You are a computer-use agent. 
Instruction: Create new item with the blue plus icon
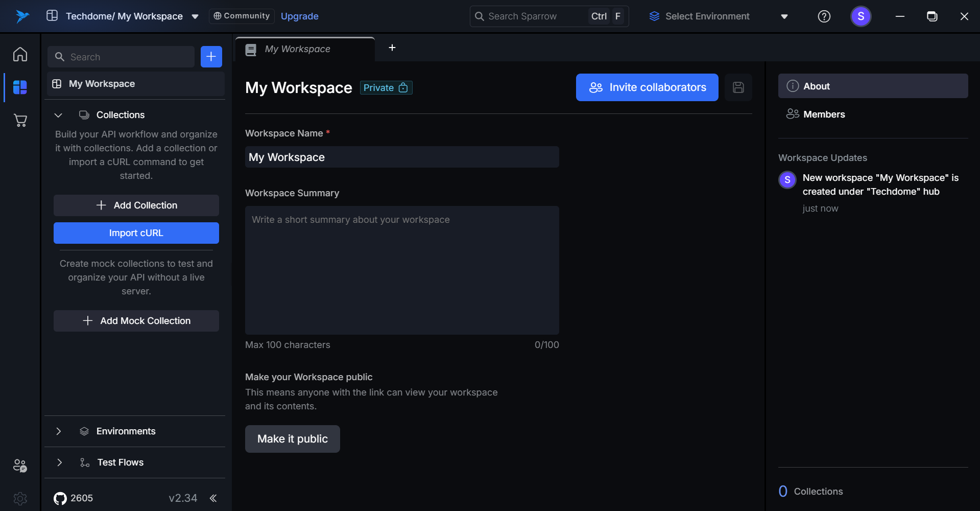pos(211,56)
